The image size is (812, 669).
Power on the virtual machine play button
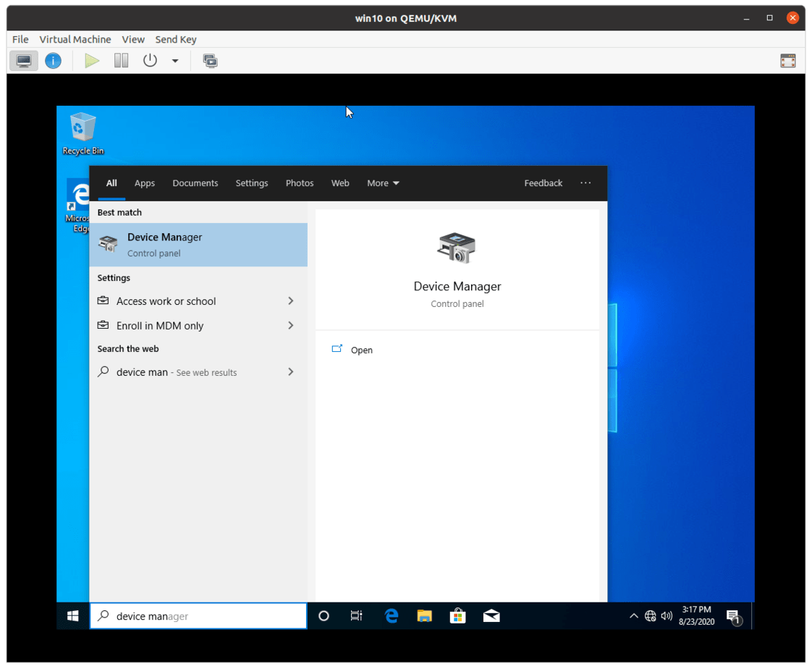click(x=92, y=61)
